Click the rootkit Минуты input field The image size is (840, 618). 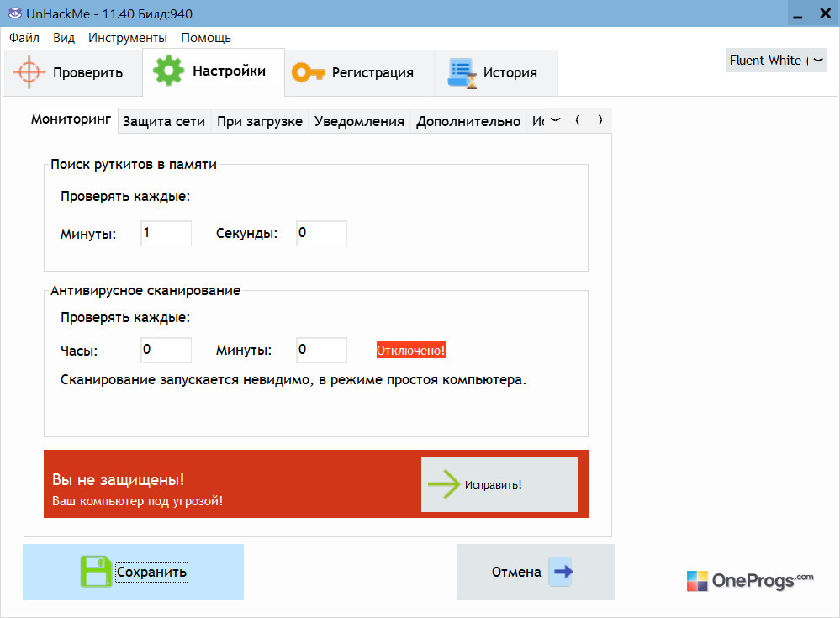pos(166,233)
